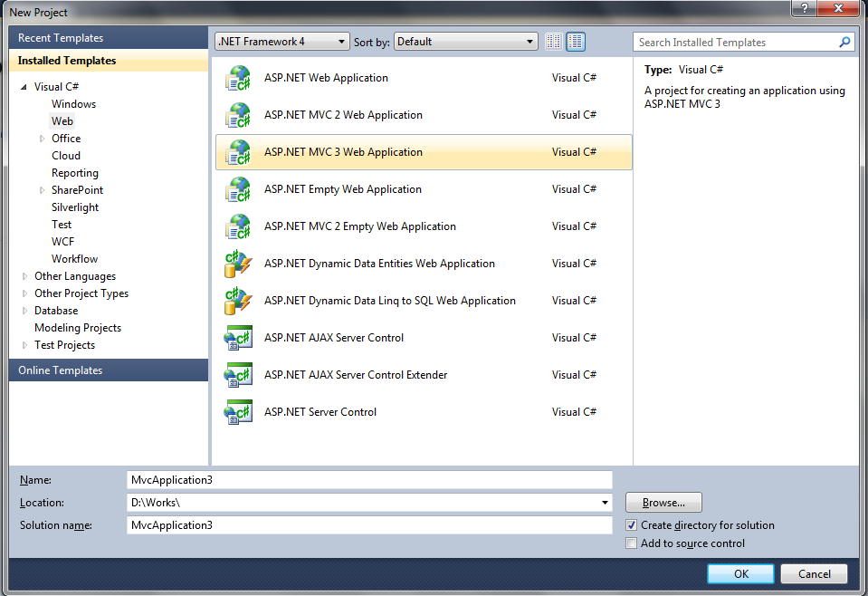Click the Solution name input field
The image size is (868, 596).
coord(369,525)
